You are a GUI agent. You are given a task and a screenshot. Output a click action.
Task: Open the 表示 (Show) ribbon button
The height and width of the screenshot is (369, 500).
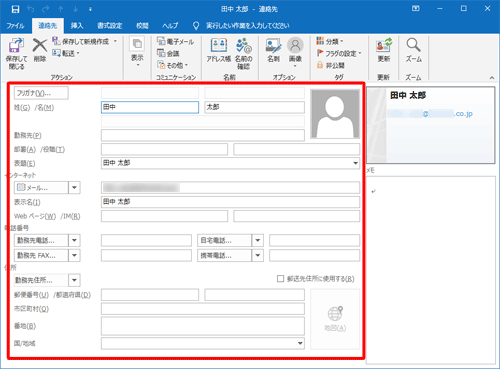tap(137, 51)
